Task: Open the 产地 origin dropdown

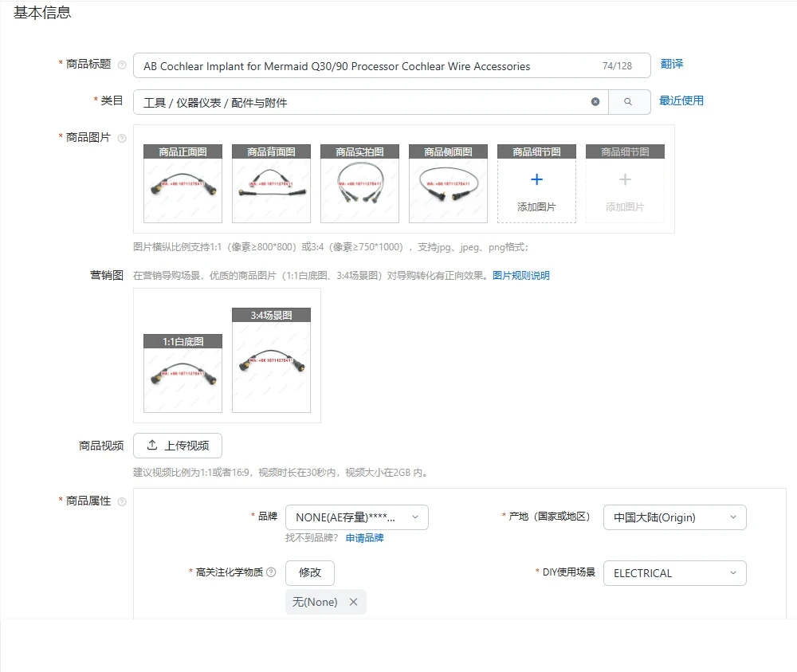Action: click(674, 517)
